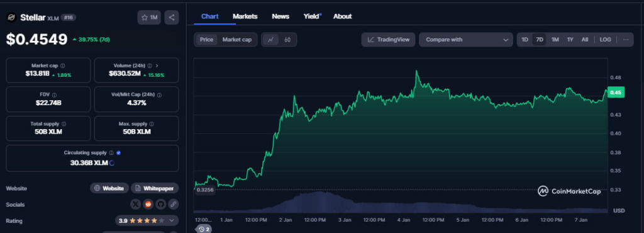Expand Volume (24h) arrow
The image size is (644, 233).
pyautogui.click(x=157, y=65)
